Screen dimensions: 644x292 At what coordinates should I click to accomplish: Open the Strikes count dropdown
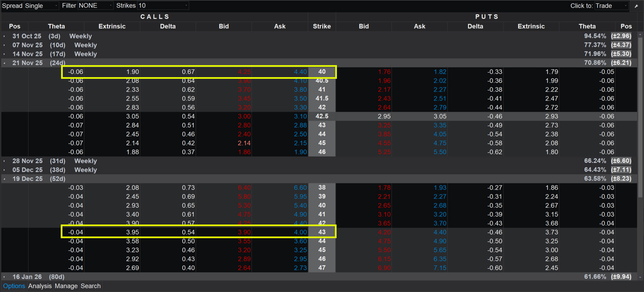click(163, 6)
